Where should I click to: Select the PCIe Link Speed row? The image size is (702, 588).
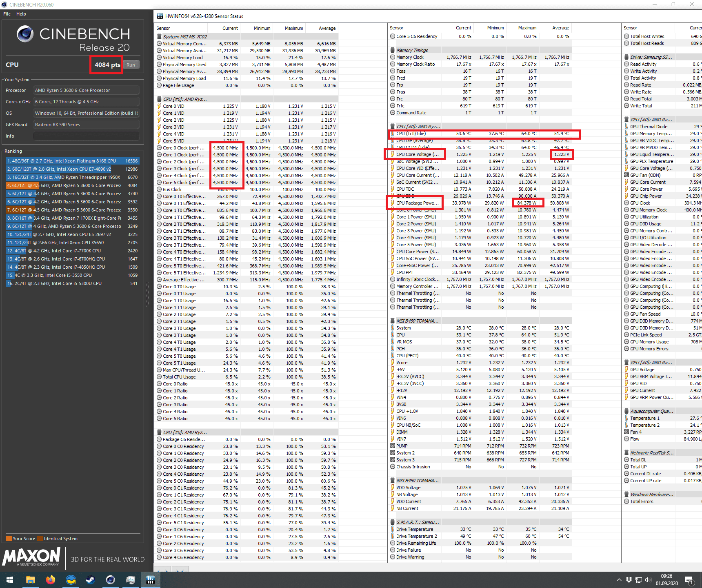(663, 335)
